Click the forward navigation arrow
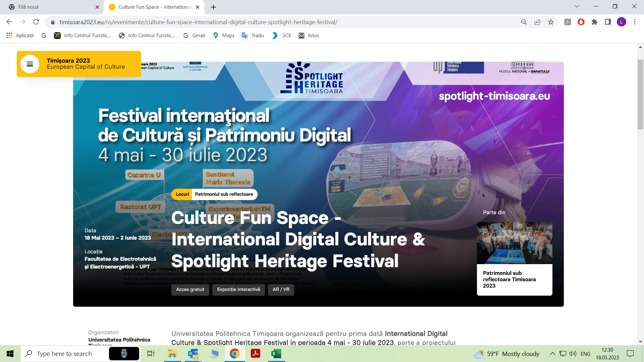644x362 pixels. tap(22, 22)
